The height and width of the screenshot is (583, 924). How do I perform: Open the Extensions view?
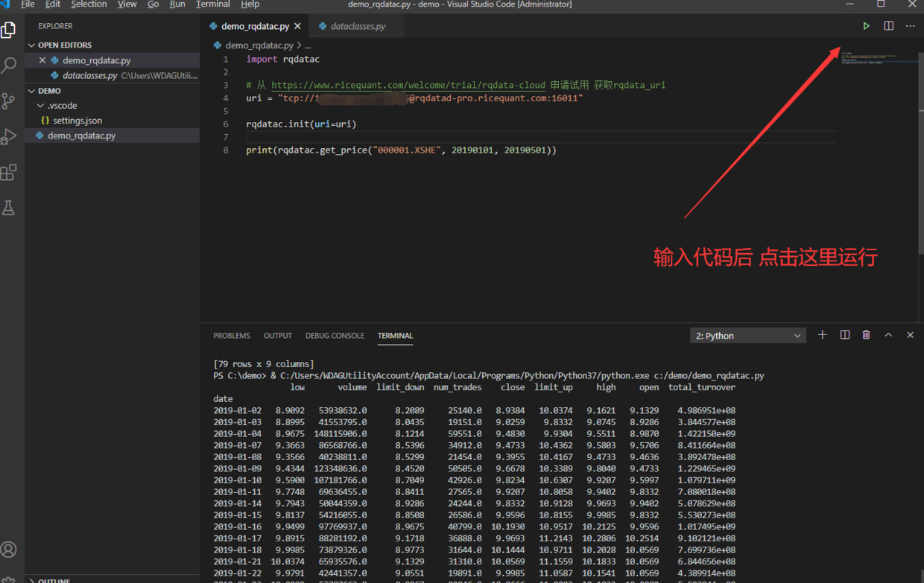coord(10,172)
